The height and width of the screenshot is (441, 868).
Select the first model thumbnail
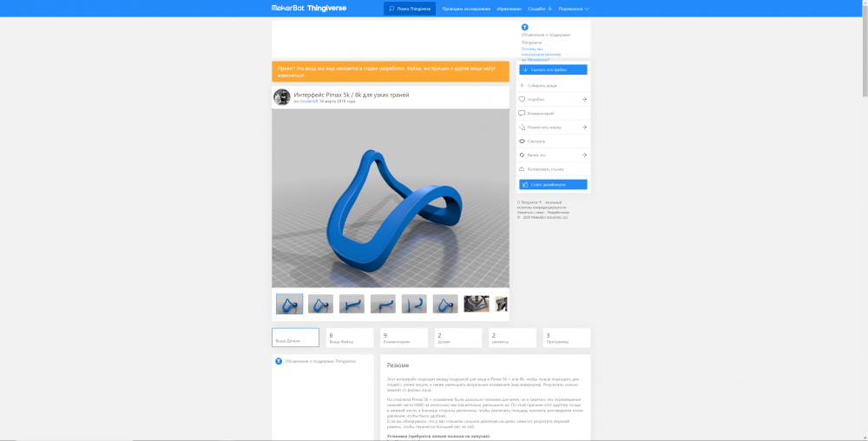click(290, 304)
